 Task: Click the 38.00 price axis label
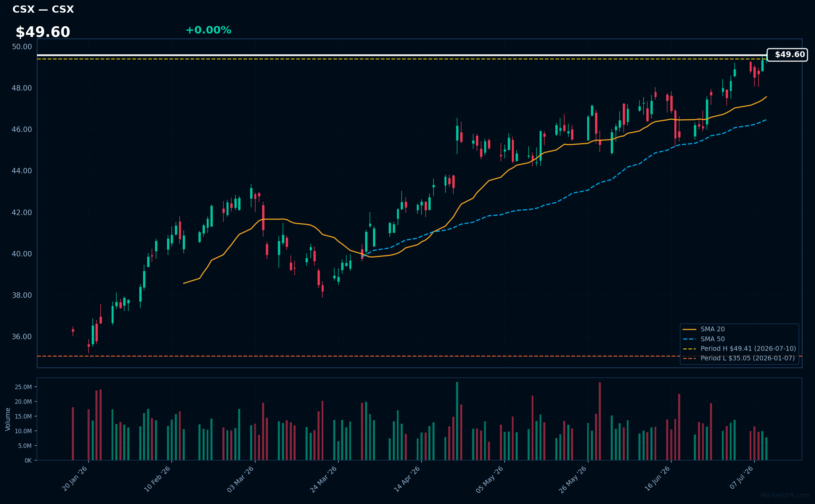[22, 295]
